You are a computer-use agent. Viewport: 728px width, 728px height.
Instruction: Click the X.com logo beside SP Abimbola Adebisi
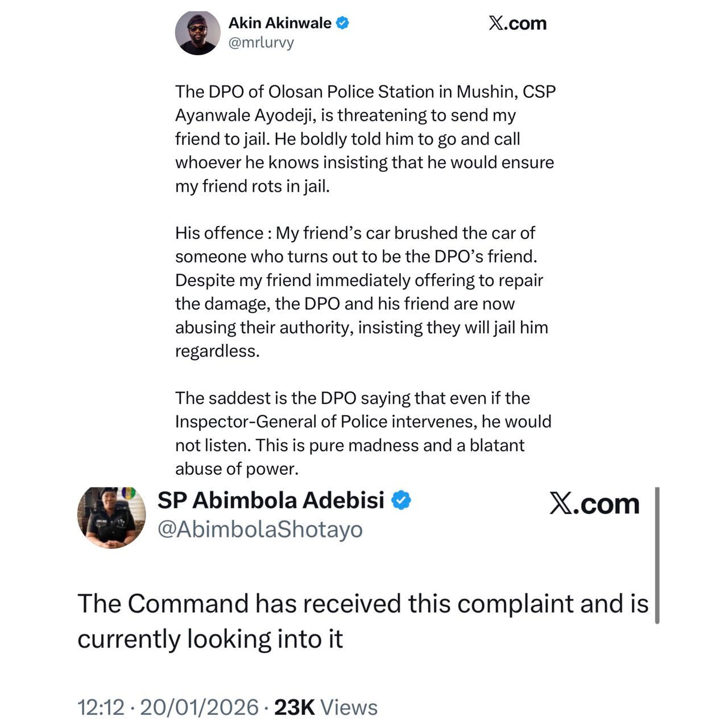point(594,504)
